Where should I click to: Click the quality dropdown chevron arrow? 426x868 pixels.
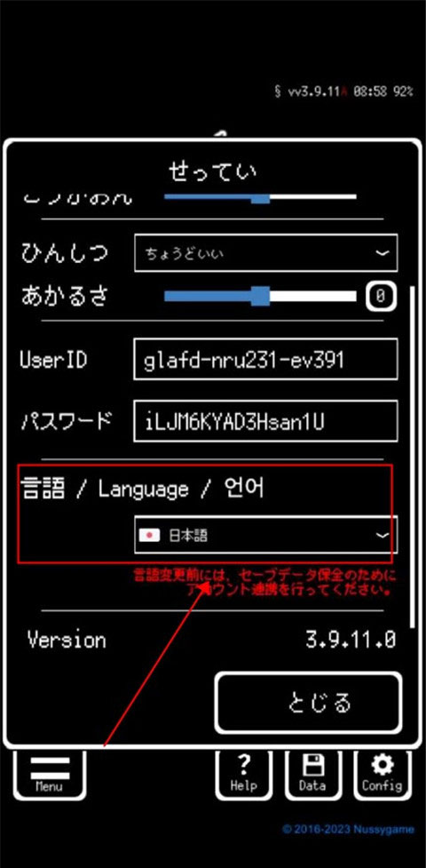tap(382, 253)
